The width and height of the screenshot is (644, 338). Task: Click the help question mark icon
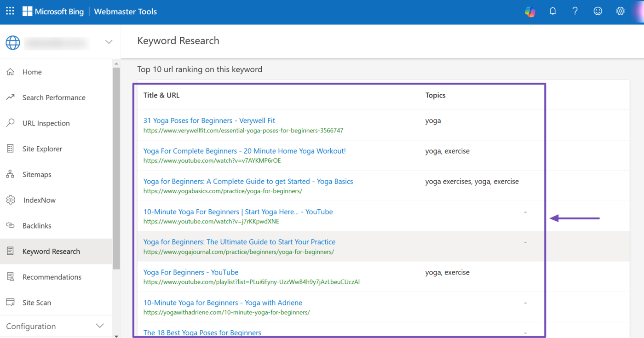coord(575,11)
